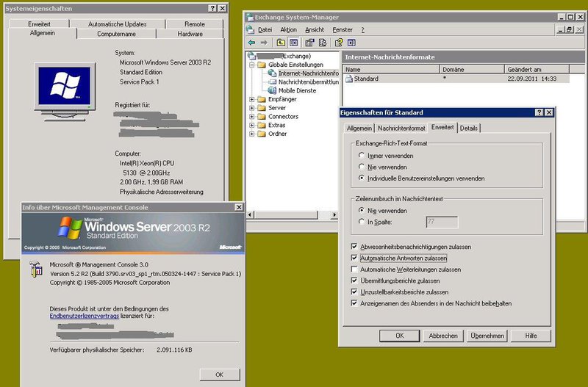Select the 'In Spalte' radio button
Screen dimensions: 588x387
tap(362, 222)
